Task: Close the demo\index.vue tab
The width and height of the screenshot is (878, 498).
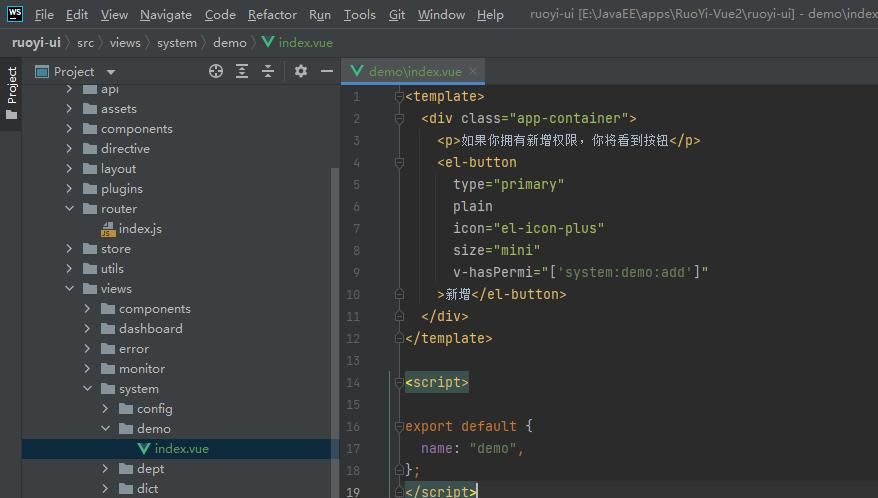Action: pos(474,71)
